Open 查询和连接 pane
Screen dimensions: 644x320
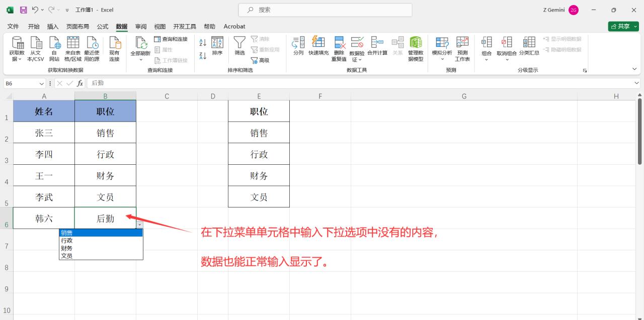171,39
